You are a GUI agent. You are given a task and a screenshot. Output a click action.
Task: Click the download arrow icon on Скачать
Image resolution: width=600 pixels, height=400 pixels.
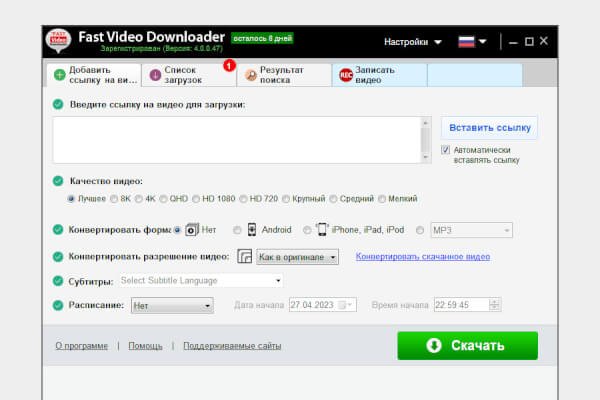point(434,345)
